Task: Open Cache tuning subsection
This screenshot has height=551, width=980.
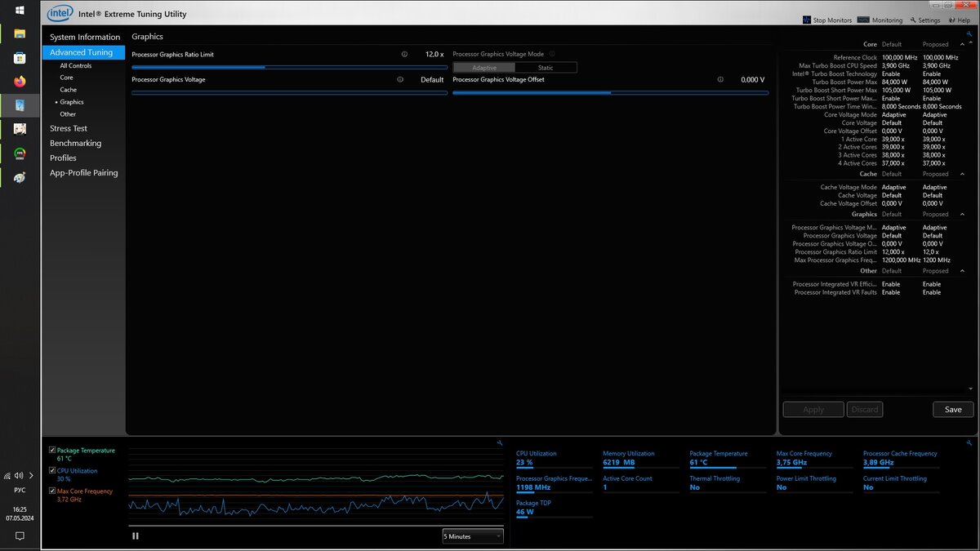Action: click(x=69, y=90)
